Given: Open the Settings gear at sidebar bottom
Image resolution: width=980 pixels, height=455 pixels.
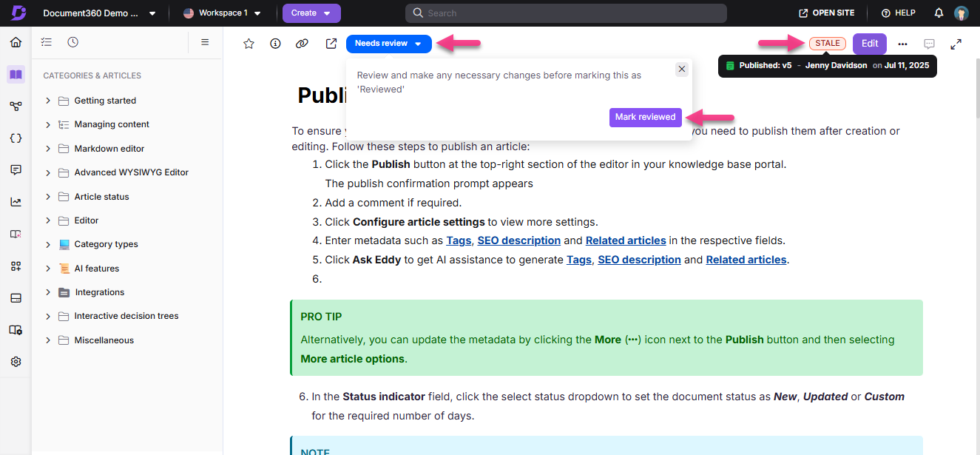Looking at the screenshot, I should tap(15, 361).
